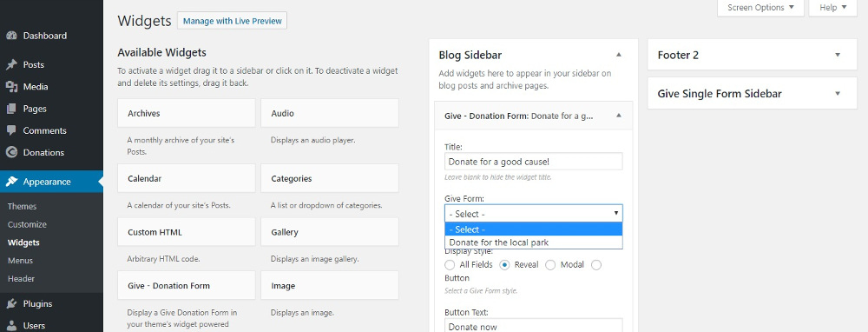Open the Header submenu item
The height and width of the screenshot is (332, 868).
(21, 279)
